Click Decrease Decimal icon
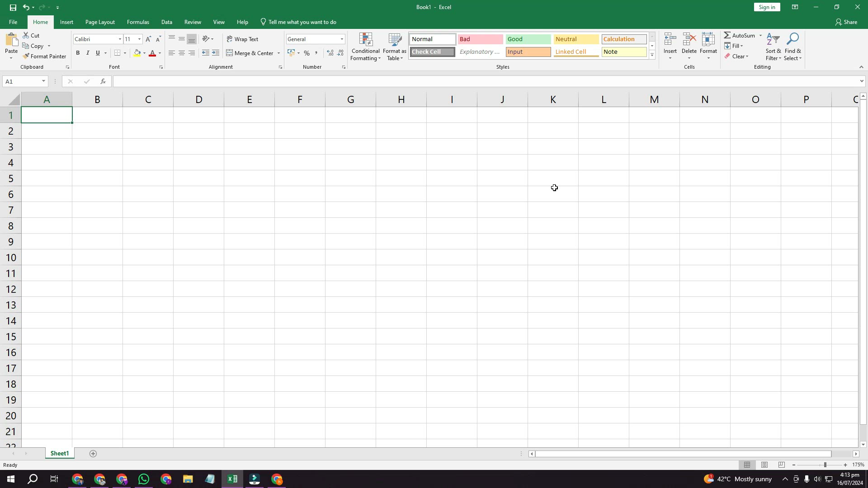Viewport: 868px width, 488px height. [340, 53]
